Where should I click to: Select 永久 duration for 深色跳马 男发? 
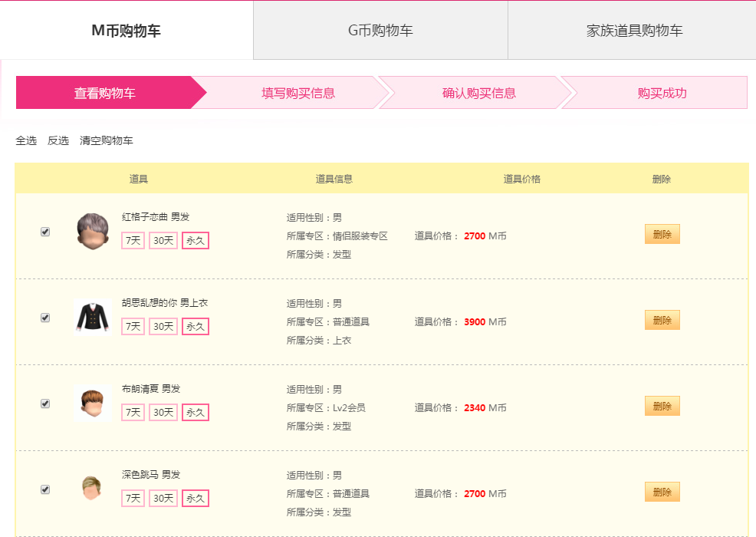coord(196,498)
